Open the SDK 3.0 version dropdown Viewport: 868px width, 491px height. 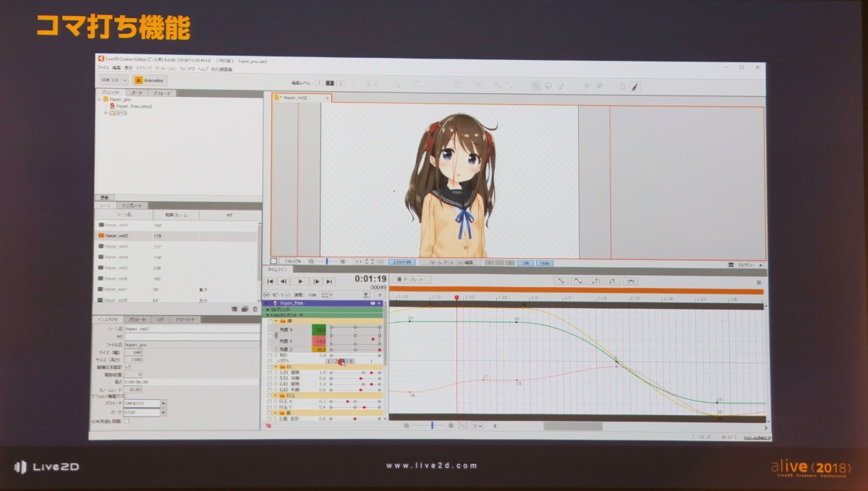point(114,80)
